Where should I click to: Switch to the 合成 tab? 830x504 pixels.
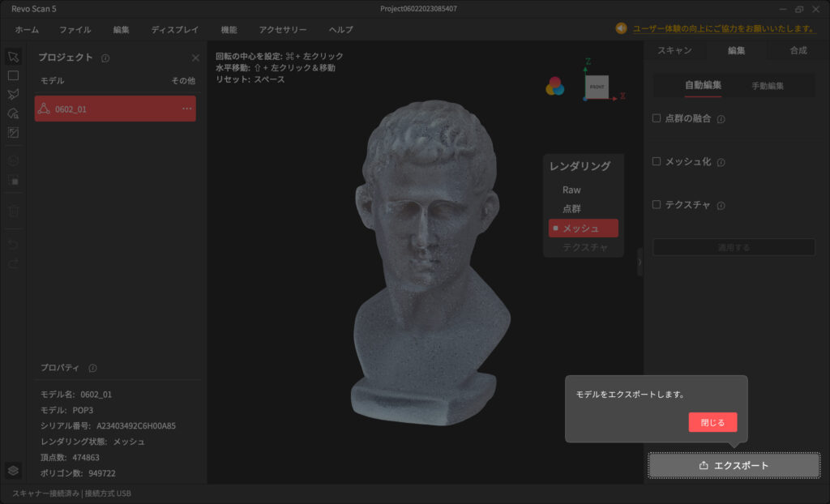[798, 50]
